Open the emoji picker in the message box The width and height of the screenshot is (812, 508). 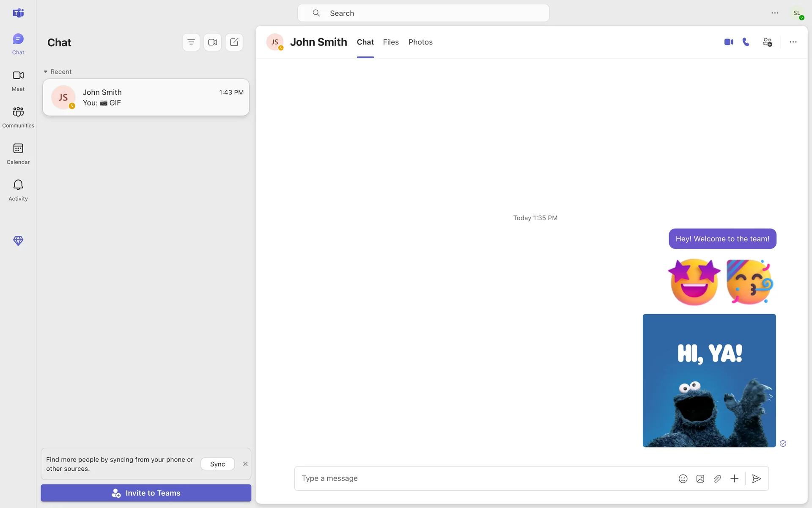point(683,478)
